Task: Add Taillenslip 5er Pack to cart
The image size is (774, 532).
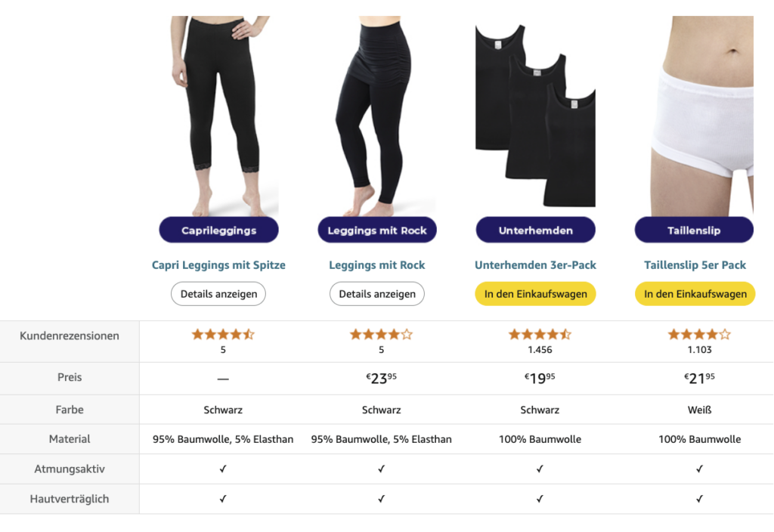Action: pos(695,294)
